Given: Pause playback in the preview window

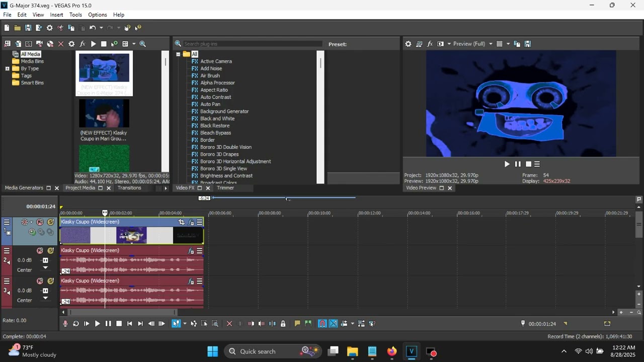Looking at the screenshot, I should tap(518, 164).
